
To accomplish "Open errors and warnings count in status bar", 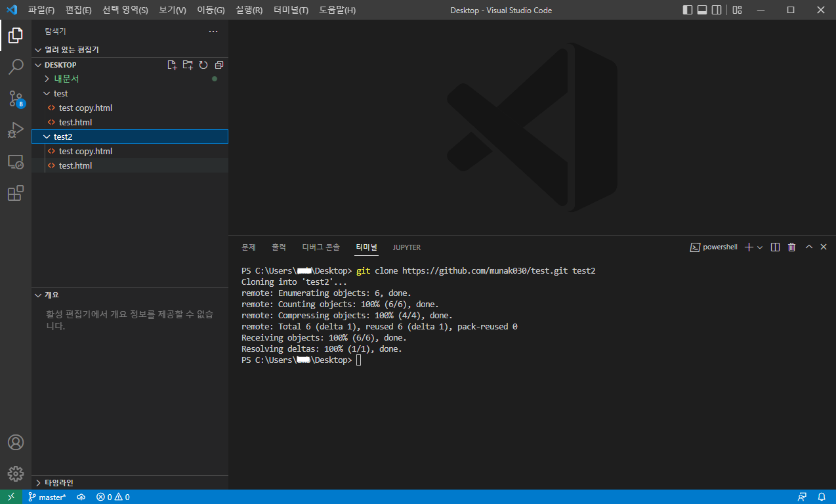I will click(113, 497).
